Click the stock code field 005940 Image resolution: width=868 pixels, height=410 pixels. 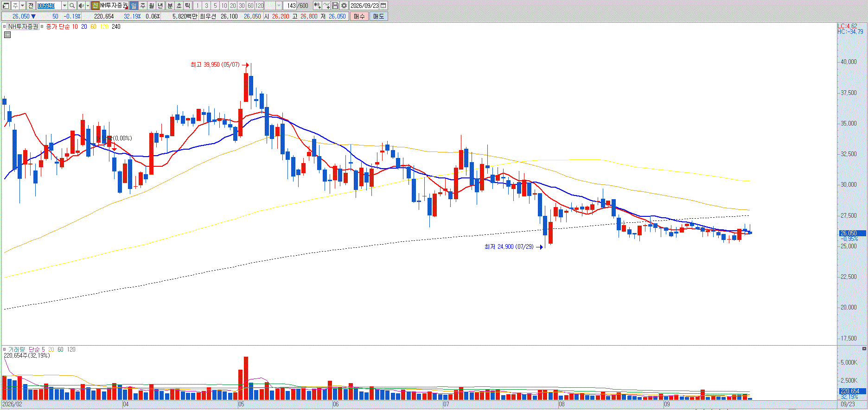(x=49, y=6)
